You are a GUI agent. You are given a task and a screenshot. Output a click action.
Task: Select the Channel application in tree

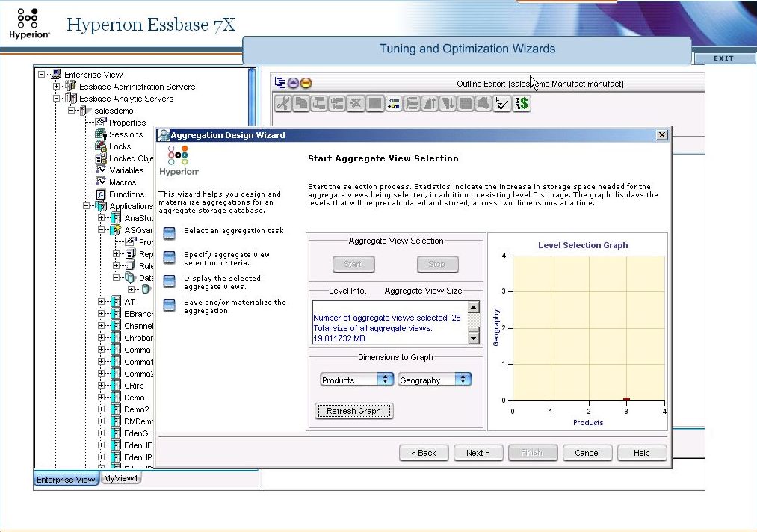(138, 326)
